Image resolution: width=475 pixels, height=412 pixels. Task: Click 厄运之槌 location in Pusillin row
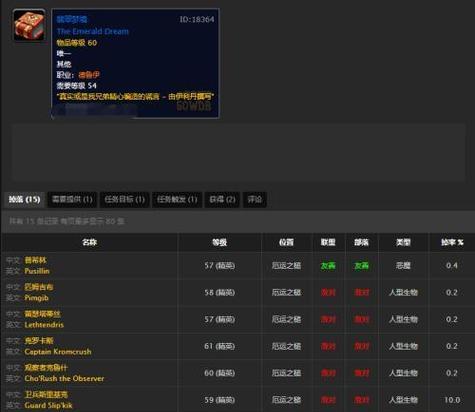coord(286,266)
